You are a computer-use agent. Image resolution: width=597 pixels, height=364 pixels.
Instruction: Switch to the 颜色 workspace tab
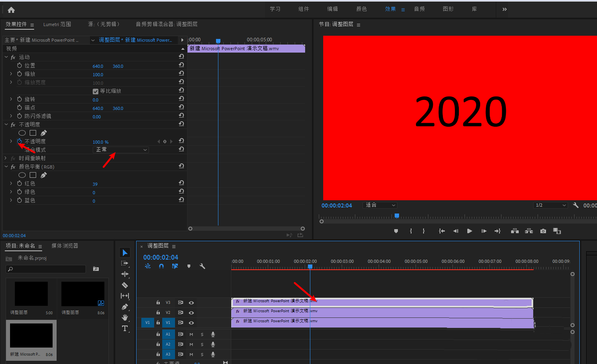coord(361,9)
